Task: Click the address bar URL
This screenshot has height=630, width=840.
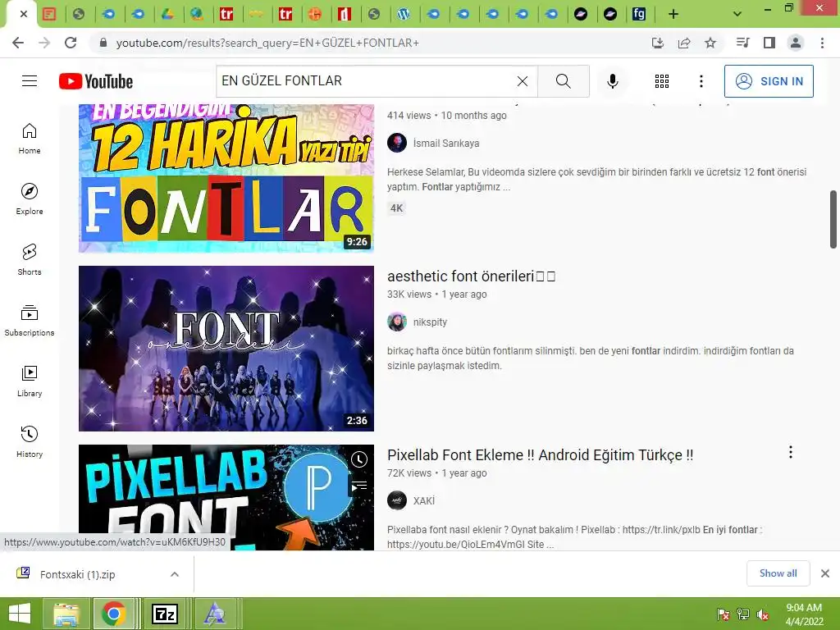Action: click(267, 43)
